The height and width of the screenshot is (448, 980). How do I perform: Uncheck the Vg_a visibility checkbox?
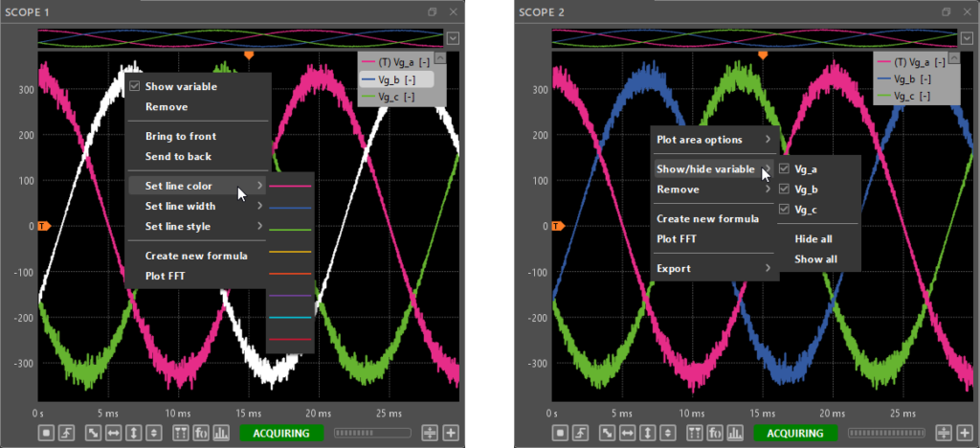click(785, 168)
